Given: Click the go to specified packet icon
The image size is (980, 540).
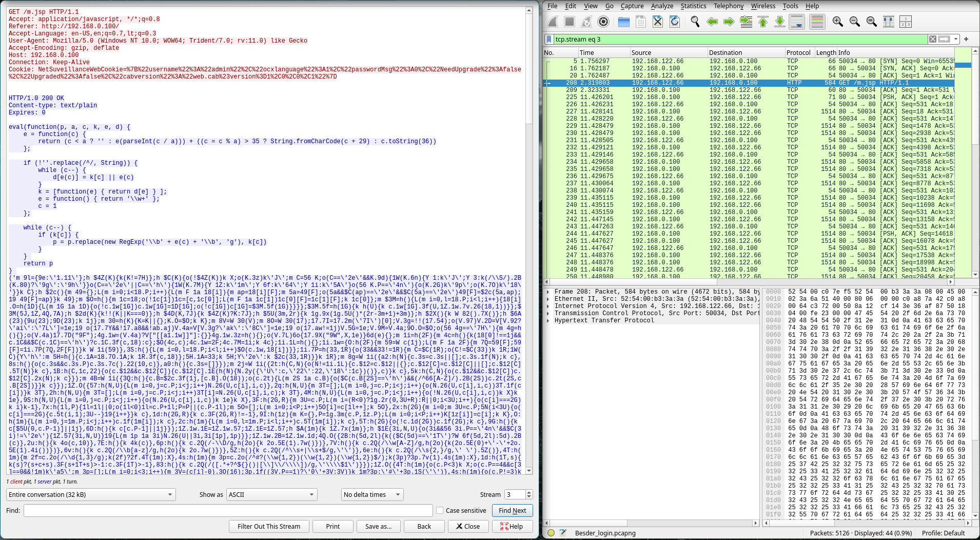Looking at the screenshot, I should click(x=746, y=22).
